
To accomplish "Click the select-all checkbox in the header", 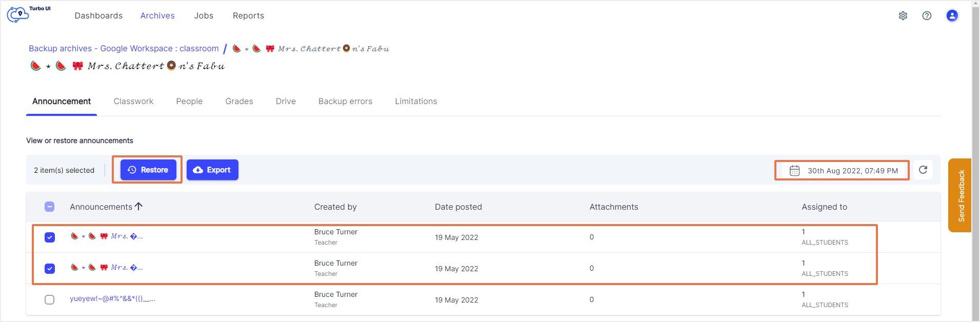I will (x=49, y=206).
